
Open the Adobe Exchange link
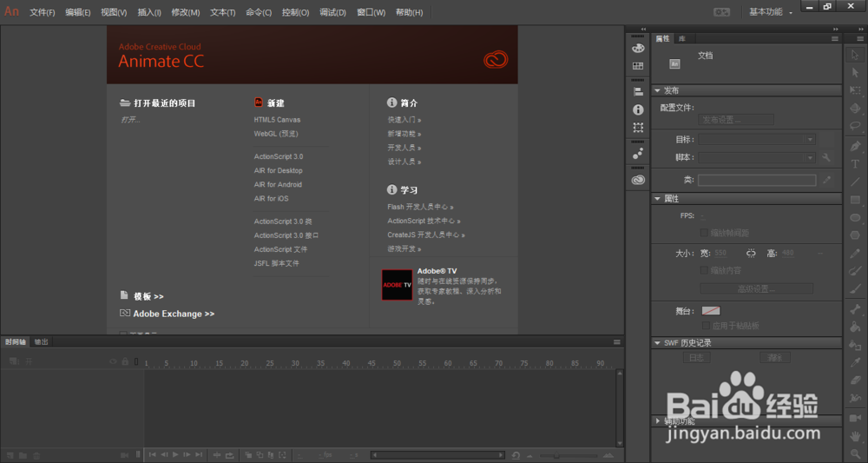pyautogui.click(x=174, y=314)
